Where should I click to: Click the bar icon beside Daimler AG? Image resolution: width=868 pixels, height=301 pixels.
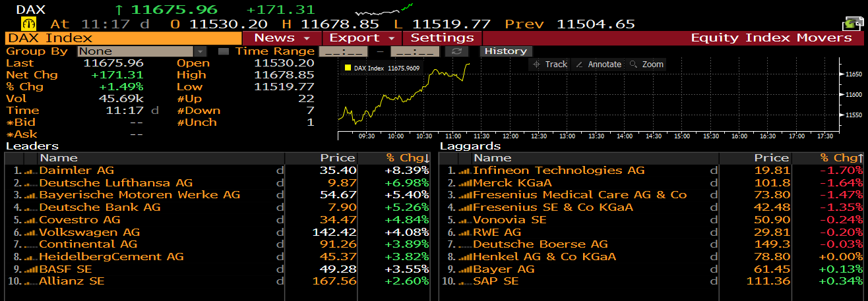click(x=31, y=171)
